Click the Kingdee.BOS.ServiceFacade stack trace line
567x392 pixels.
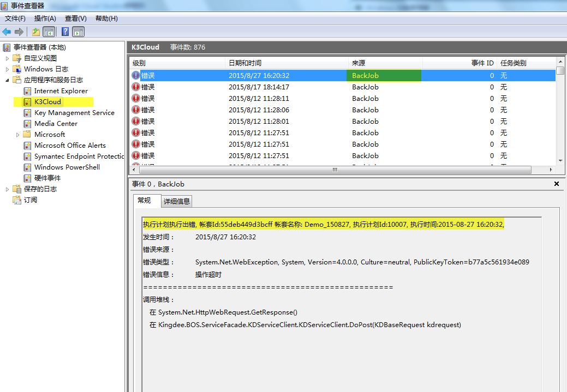click(305, 325)
